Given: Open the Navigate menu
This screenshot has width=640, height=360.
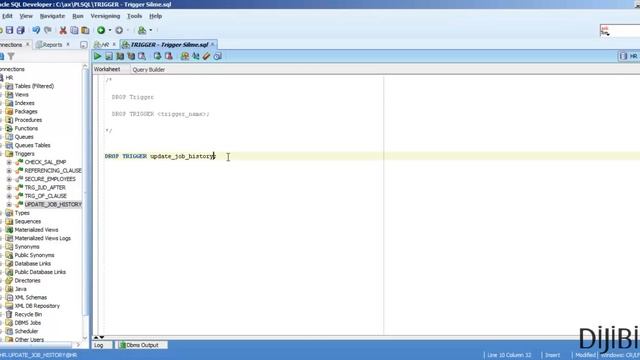Looking at the screenshot, I should (x=52, y=16).
